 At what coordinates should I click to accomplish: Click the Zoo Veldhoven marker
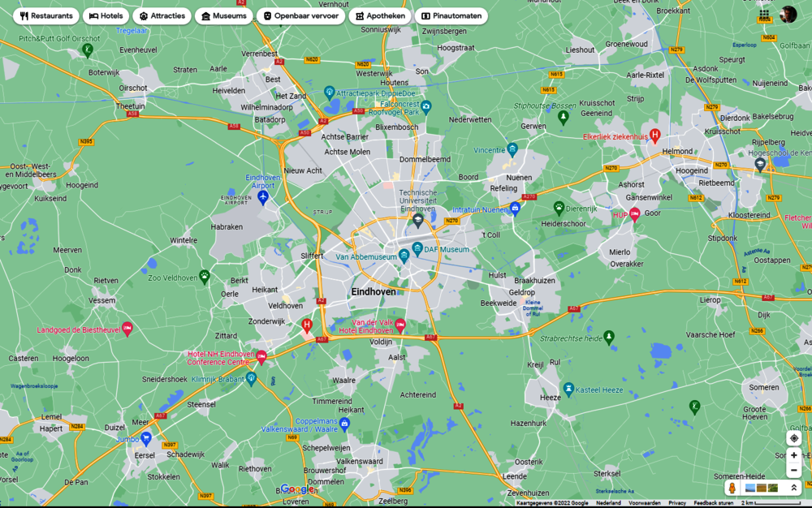coord(204,276)
